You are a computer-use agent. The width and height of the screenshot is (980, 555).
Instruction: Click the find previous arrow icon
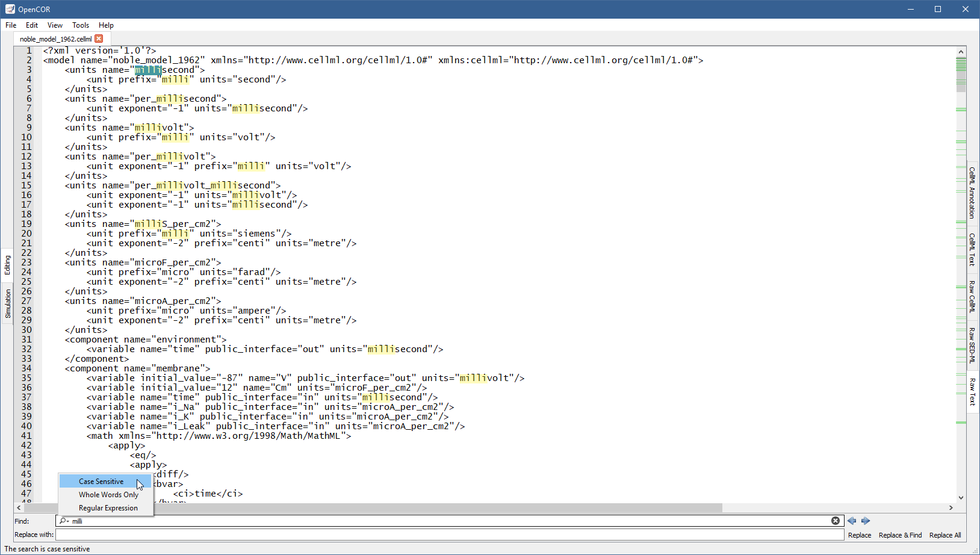pos(852,521)
